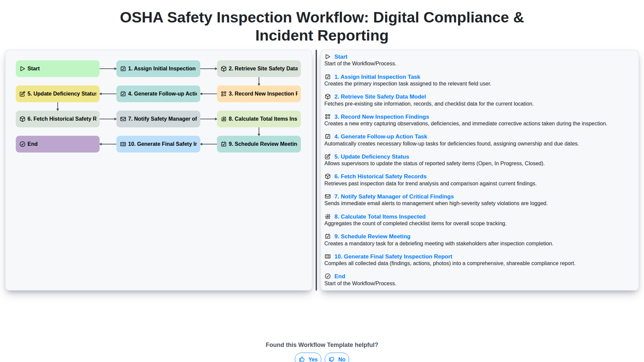Select 7. Notify Safety Manager node label
This screenshot has width=644, height=362.
click(x=162, y=119)
